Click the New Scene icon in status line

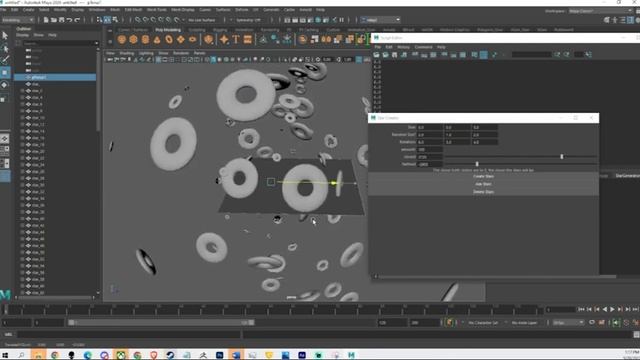46,20
